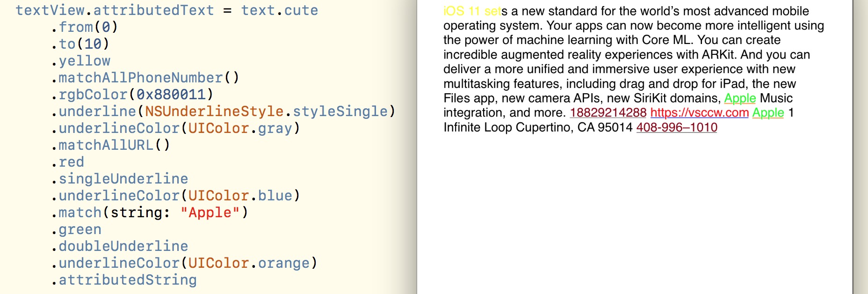Click the "Apple" string literal in code

click(210, 213)
